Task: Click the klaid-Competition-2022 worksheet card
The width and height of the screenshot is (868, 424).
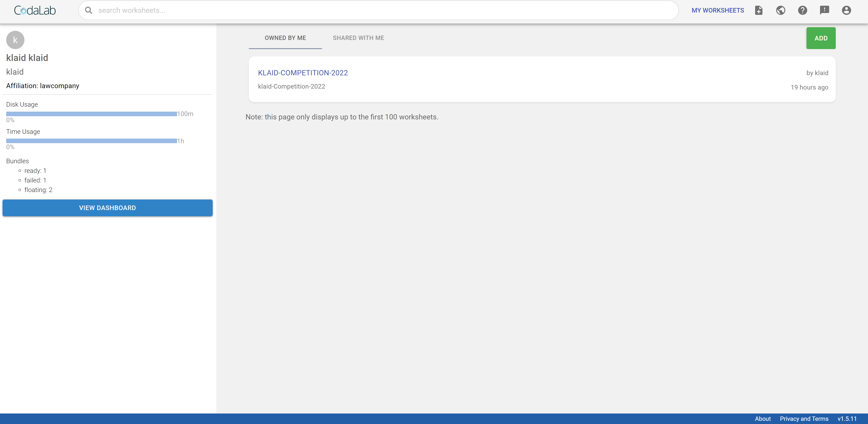Action: pyautogui.click(x=539, y=87)
